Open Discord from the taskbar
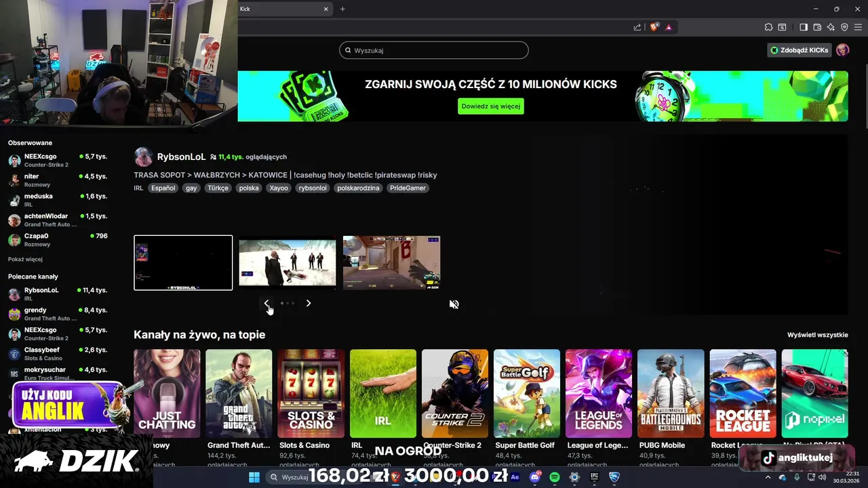 click(x=535, y=477)
